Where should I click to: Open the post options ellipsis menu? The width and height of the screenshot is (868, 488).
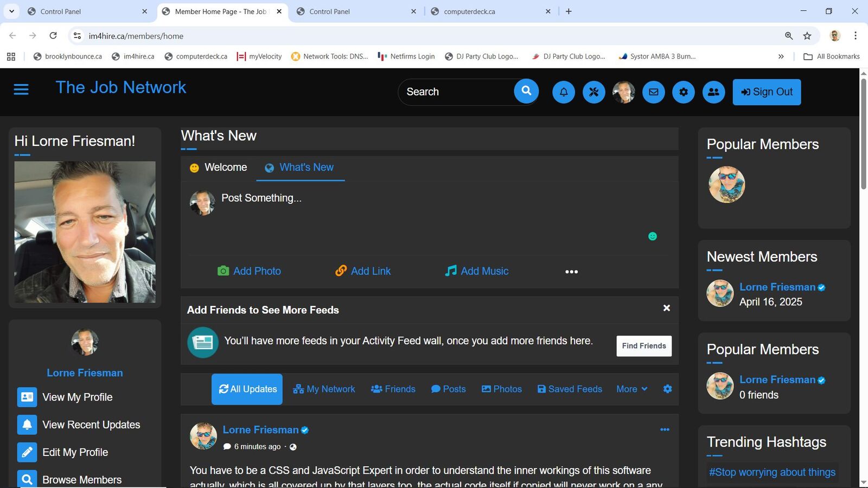click(x=665, y=429)
